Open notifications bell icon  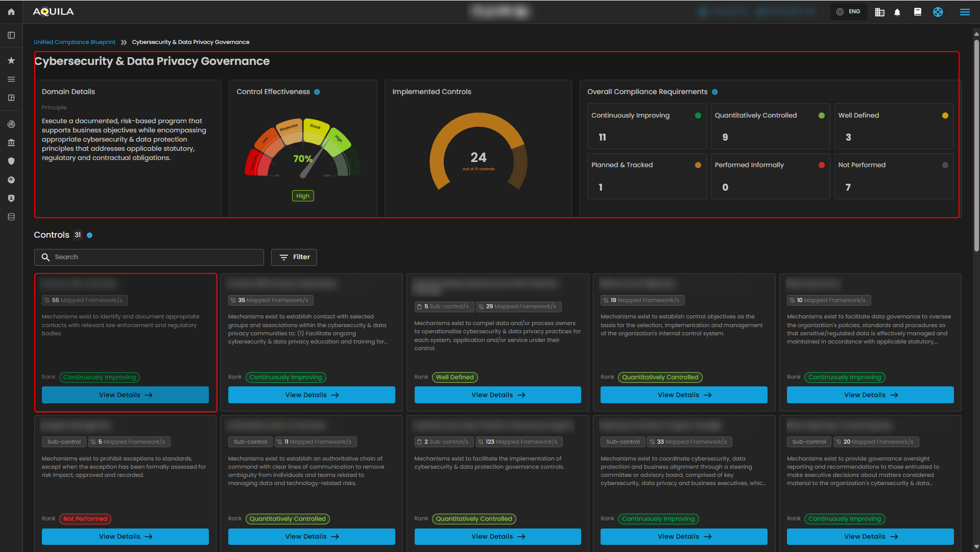(897, 12)
